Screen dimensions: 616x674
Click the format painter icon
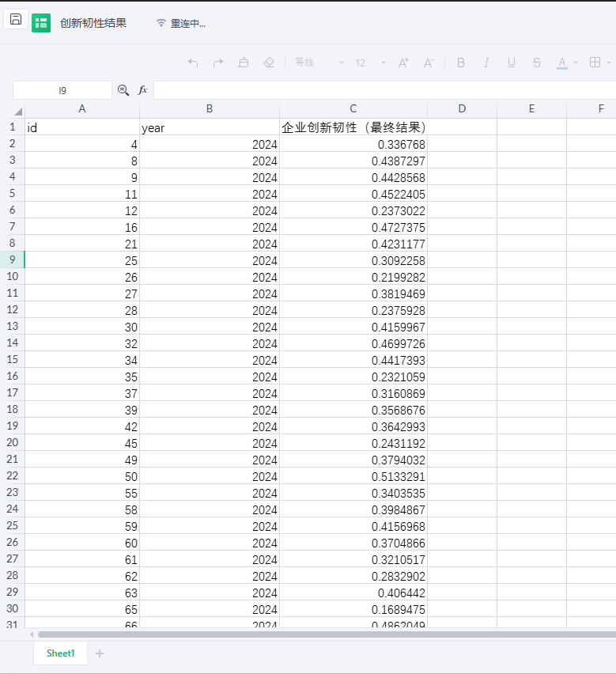point(244,62)
